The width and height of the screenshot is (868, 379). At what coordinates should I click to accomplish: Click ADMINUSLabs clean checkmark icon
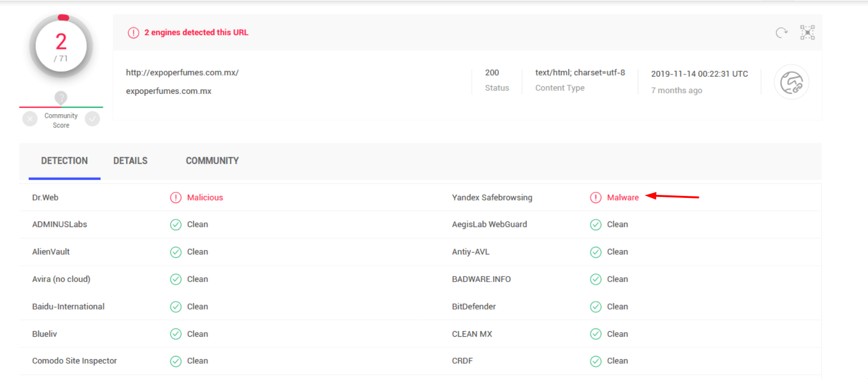[176, 224]
